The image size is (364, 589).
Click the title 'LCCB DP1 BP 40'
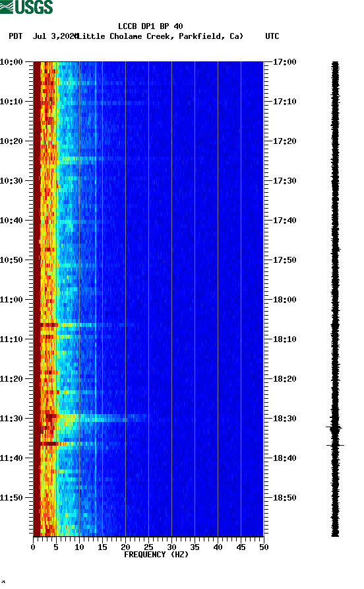[150, 26]
